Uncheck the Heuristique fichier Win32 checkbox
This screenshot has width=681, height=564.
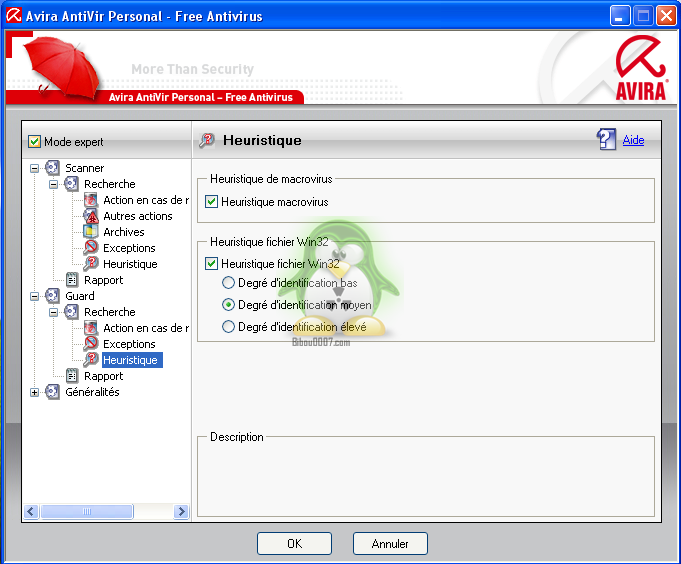tap(212, 264)
